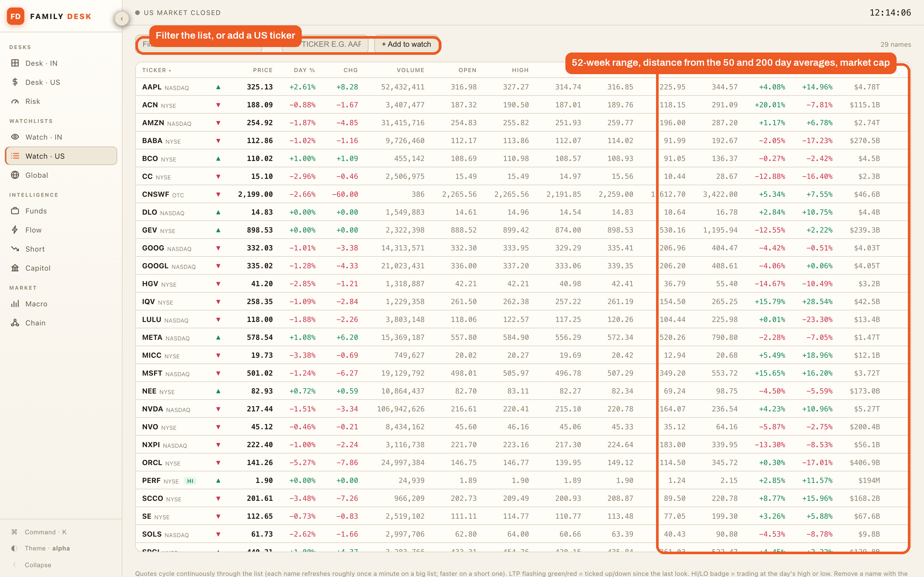This screenshot has height=577, width=924.
Task: Open Watch · IN eye icon
Action: (x=15, y=137)
